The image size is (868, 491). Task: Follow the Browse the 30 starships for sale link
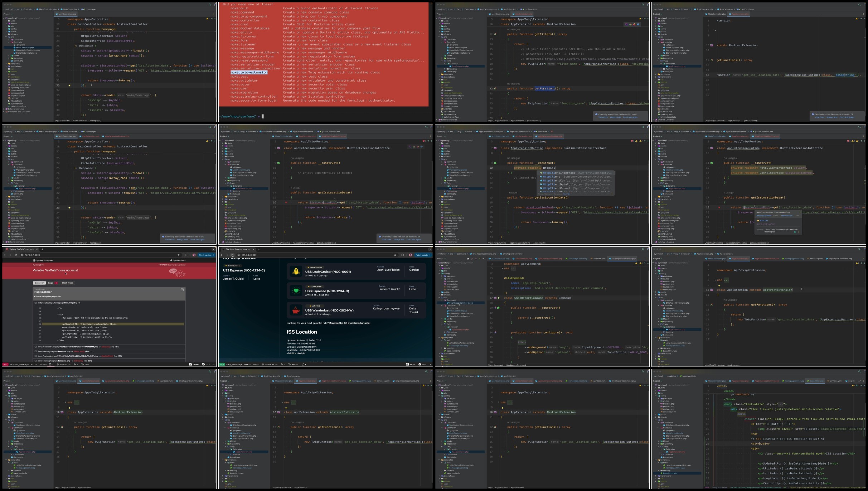point(350,323)
